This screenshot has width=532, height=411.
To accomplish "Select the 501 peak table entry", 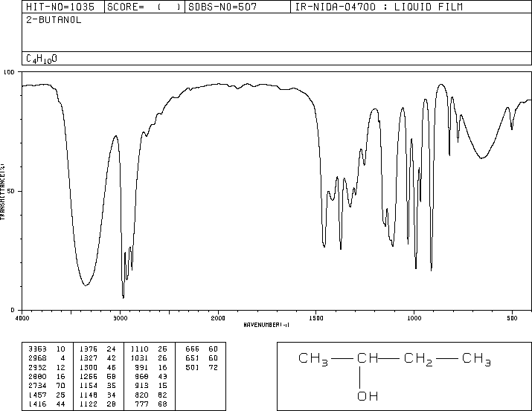I will pos(202,367).
